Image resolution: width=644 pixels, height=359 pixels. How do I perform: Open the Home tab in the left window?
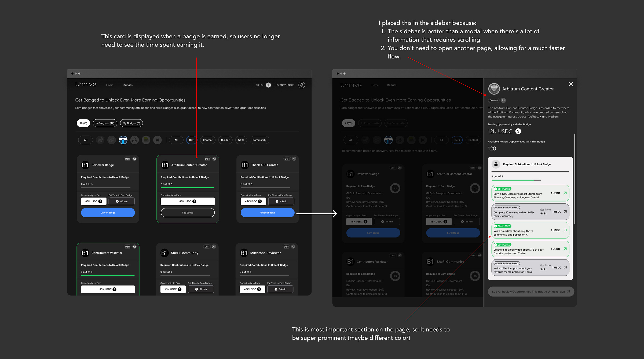[x=110, y=85]
